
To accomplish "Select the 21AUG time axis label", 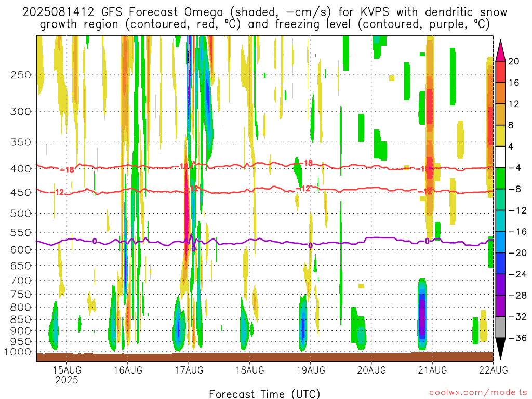I will coord(432,370).
